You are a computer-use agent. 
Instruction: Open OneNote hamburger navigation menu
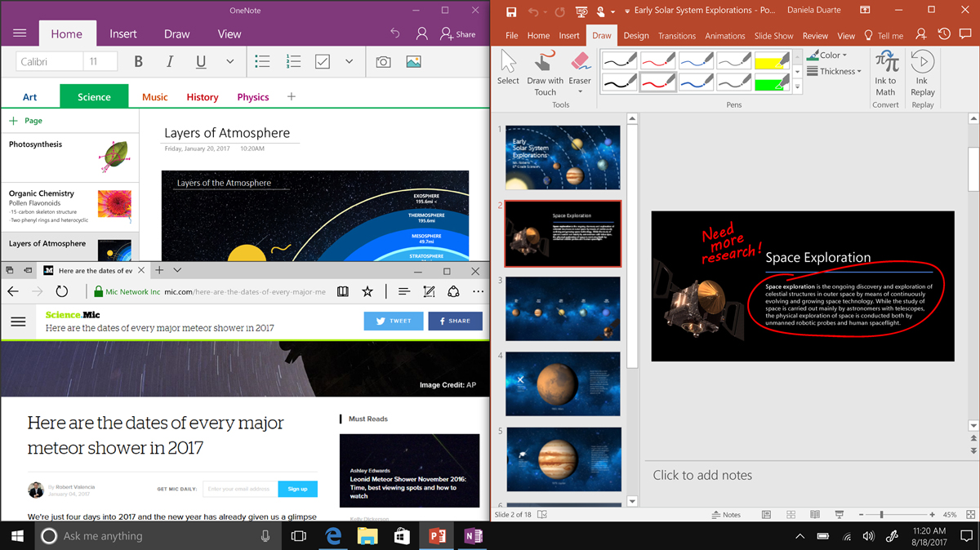click(x=20, y=33)
